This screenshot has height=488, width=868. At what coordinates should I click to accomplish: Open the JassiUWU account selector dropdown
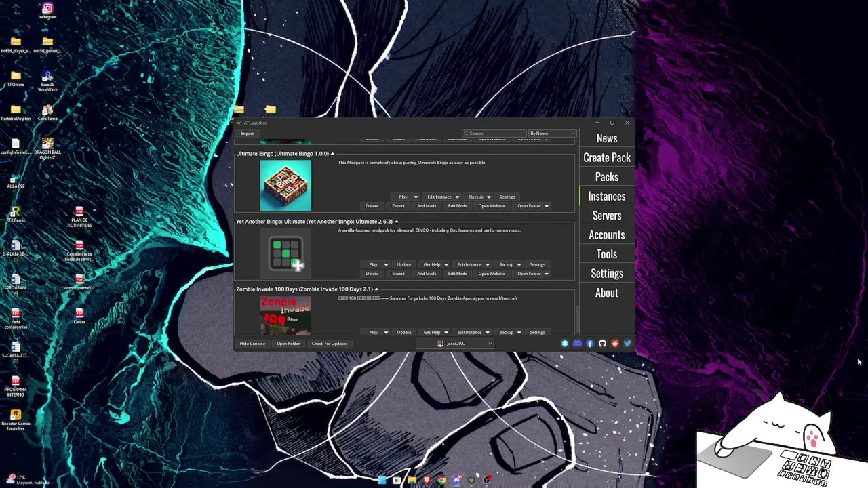(455, 344)
